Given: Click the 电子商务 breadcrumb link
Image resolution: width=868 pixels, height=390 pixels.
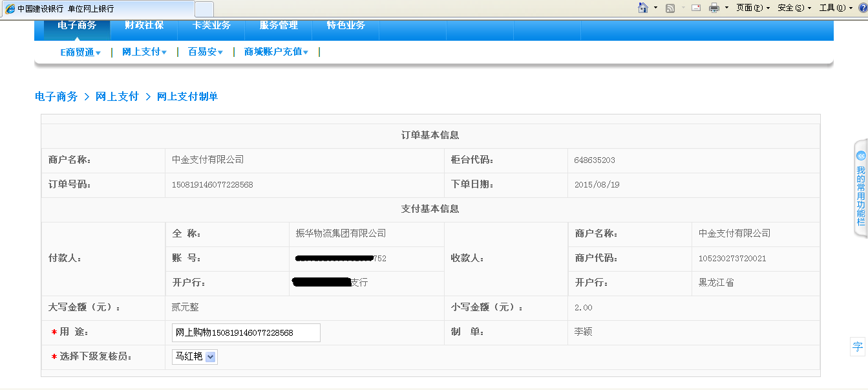Looking at the screenshot, I should [56, 96].
